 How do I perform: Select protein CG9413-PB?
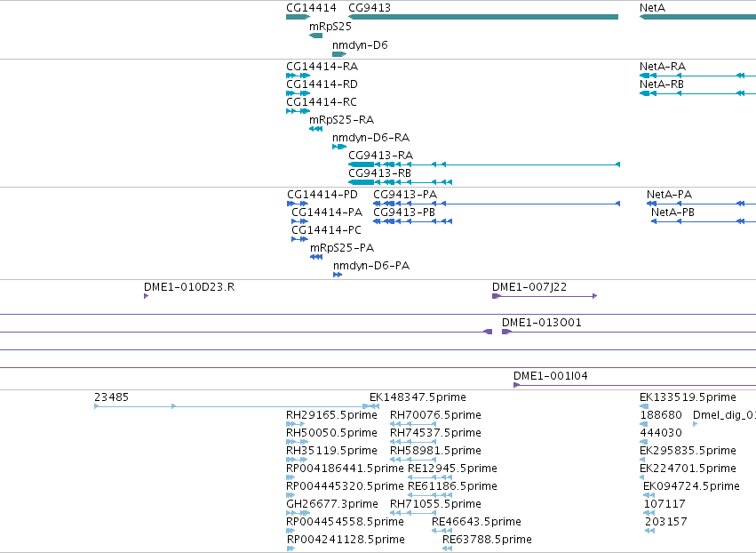point(404,212)
